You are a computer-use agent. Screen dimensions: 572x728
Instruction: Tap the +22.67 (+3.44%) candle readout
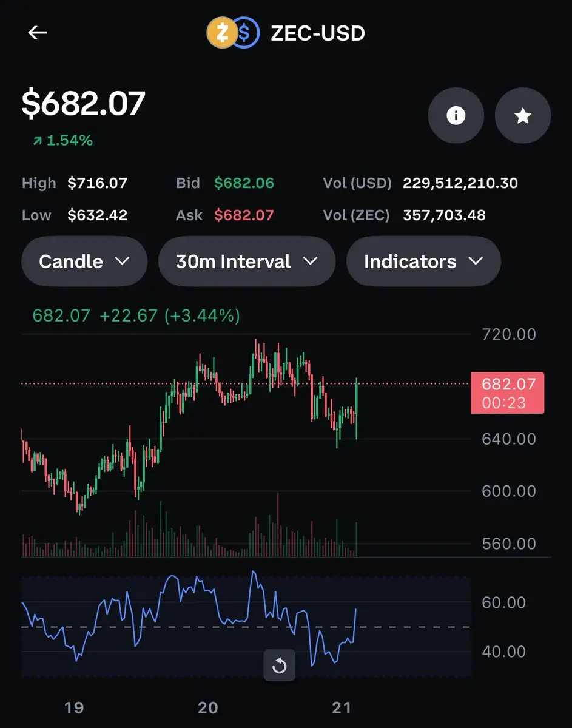[x=170, y=315]
